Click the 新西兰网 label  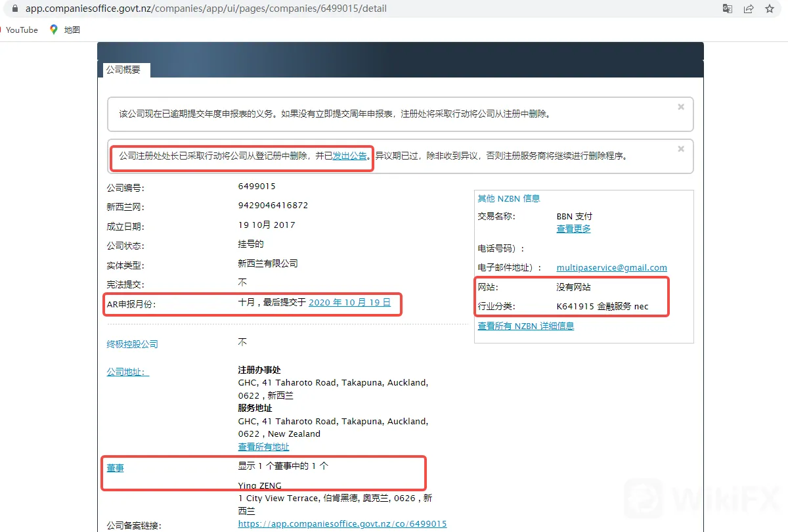click(125, 207)
